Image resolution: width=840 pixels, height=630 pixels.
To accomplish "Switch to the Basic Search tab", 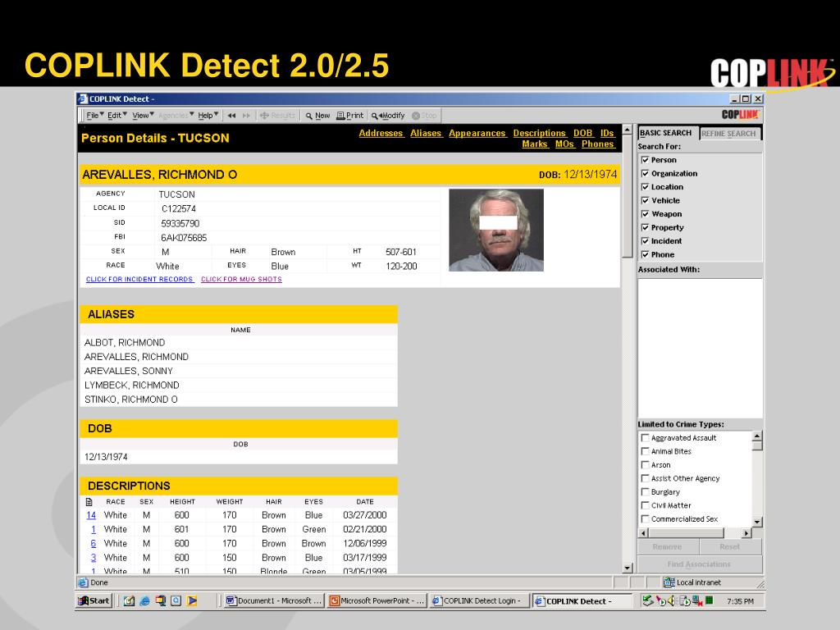I will 666,133.
